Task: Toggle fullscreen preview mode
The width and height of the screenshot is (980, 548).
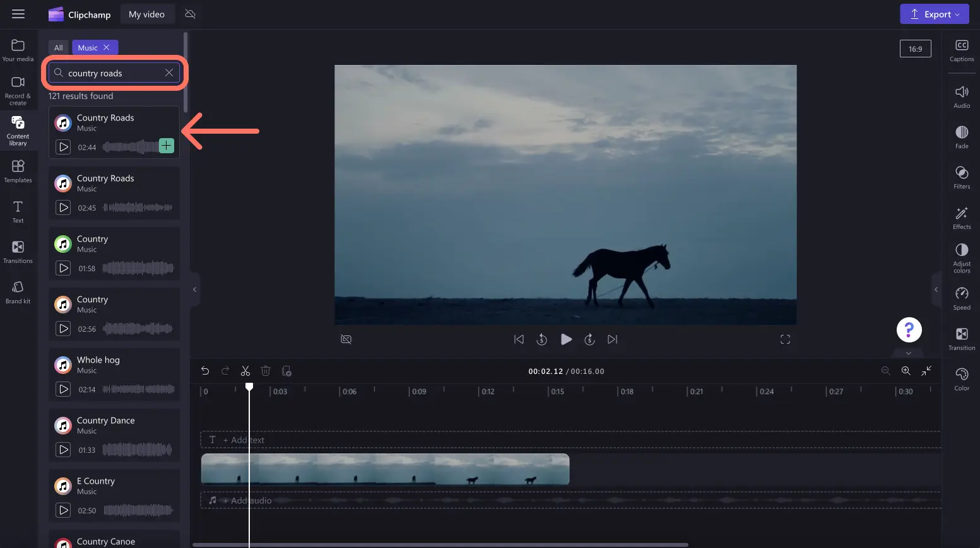Action: click(x=785, y=339)
